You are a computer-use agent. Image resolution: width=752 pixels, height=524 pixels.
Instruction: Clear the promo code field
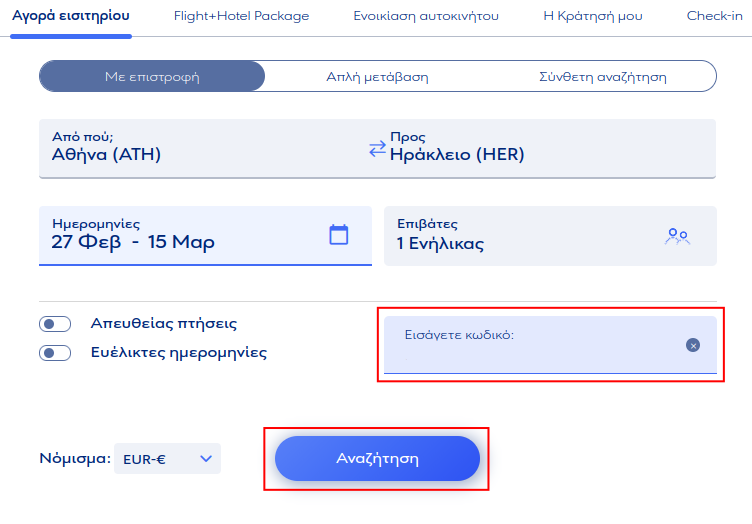tap(693, 345)
